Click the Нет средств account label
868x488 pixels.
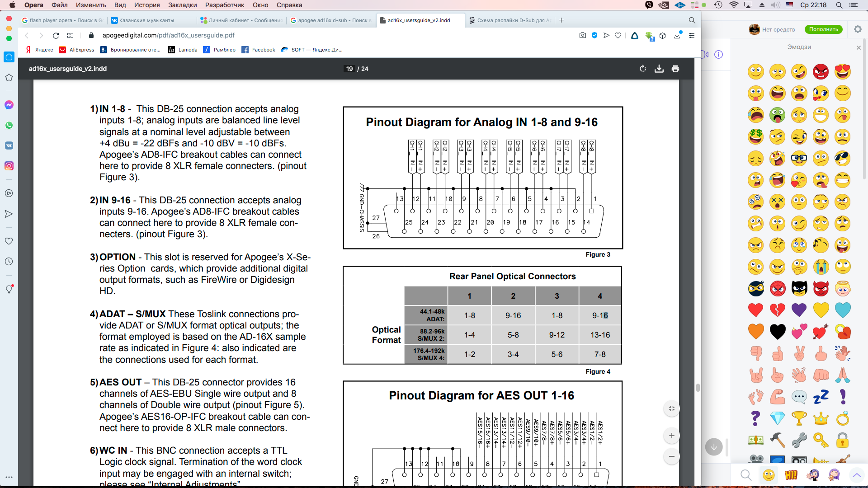pos(778,30)
